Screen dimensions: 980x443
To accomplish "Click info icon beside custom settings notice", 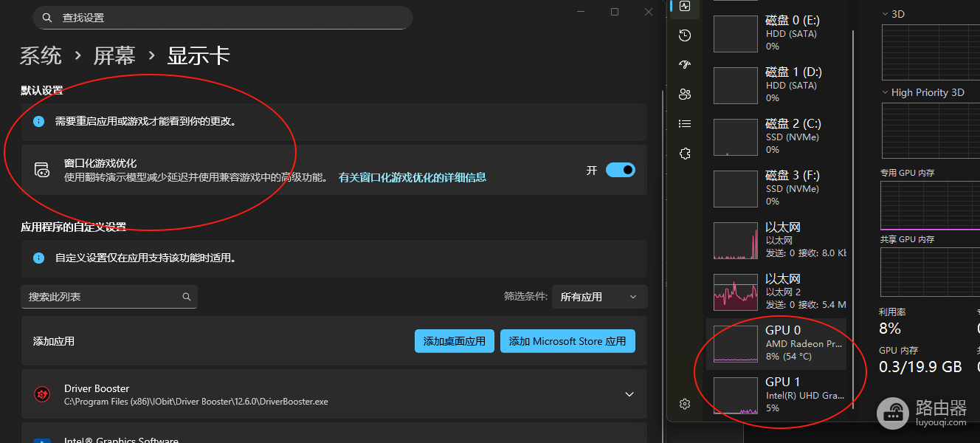I will pyautogui.click(x=39, y=258).
